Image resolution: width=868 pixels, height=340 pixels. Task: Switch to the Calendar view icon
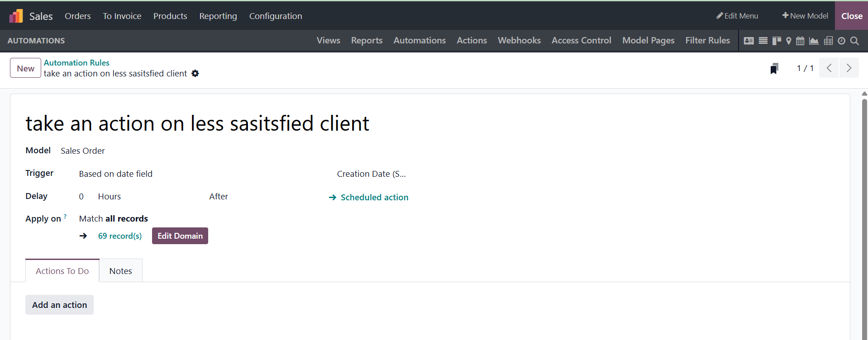point(800,41)
